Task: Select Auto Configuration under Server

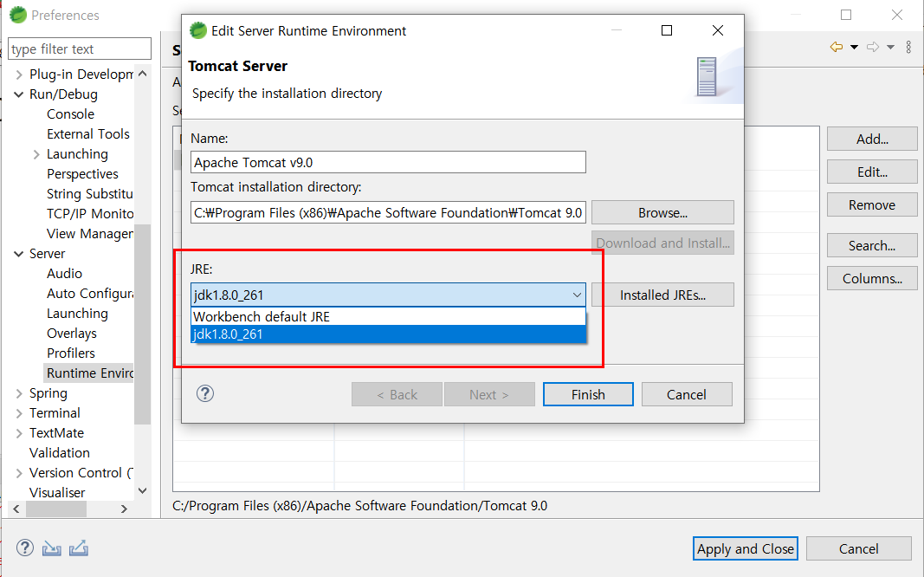Action: [89, 294]
